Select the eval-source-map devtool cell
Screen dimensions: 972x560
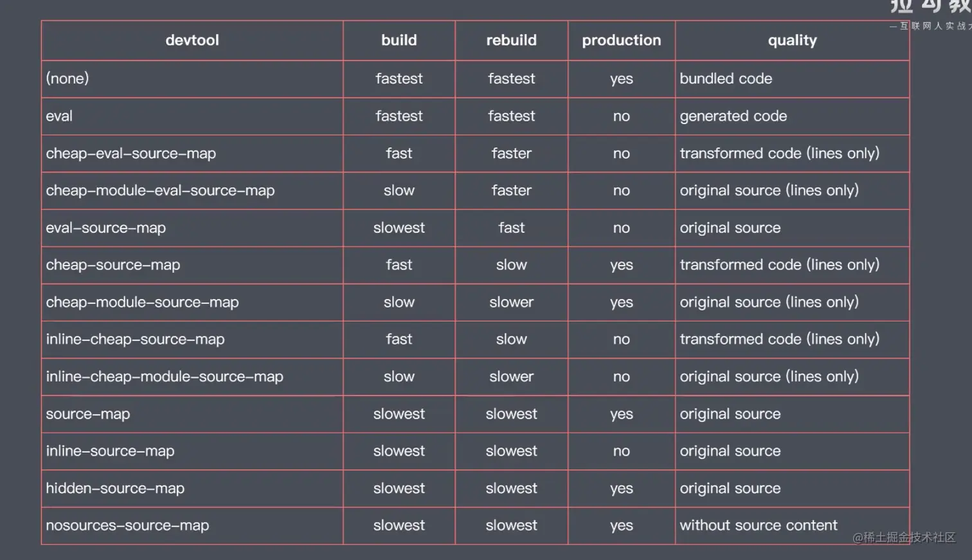pos(105,228)
